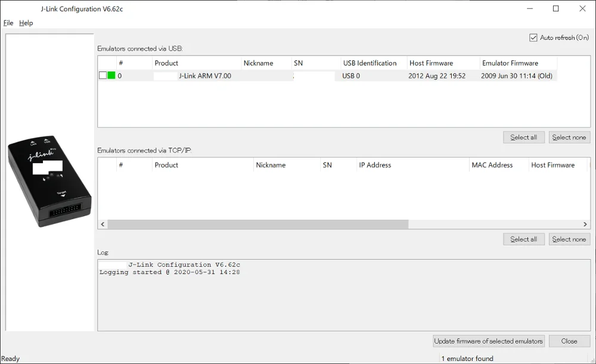
Task: Click 'J-Link Configuration V6.62c' log line
Action: point(184,265)
